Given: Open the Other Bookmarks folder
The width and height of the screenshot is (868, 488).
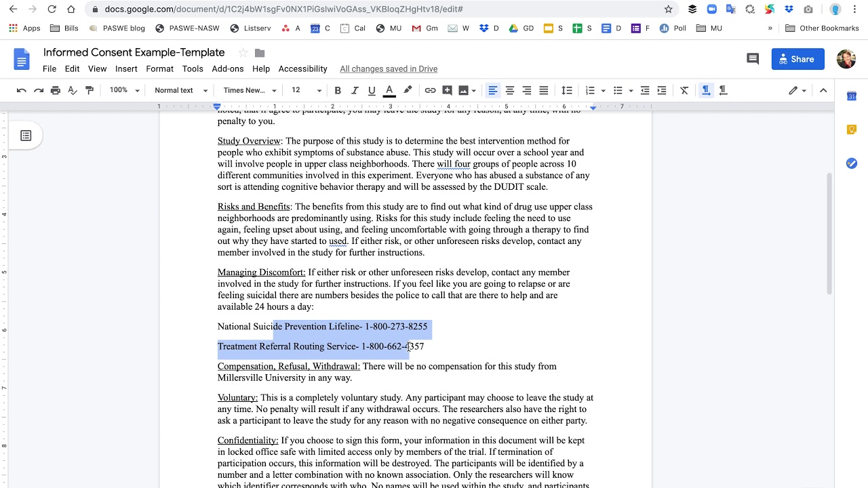Looking at the screenshot, I should [822, 28].
